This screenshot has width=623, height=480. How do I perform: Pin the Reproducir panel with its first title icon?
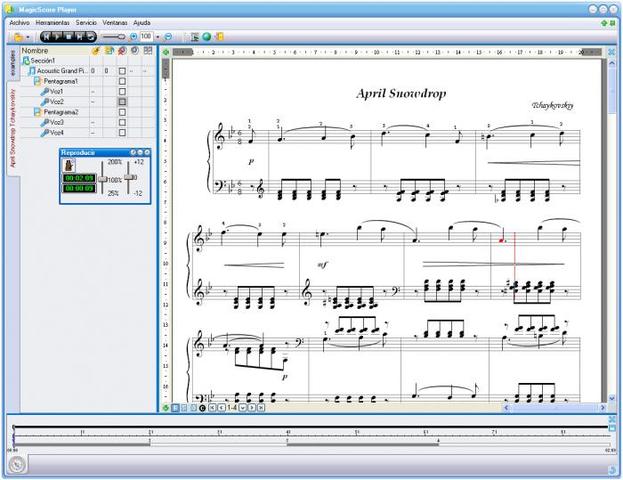[133, 152]
